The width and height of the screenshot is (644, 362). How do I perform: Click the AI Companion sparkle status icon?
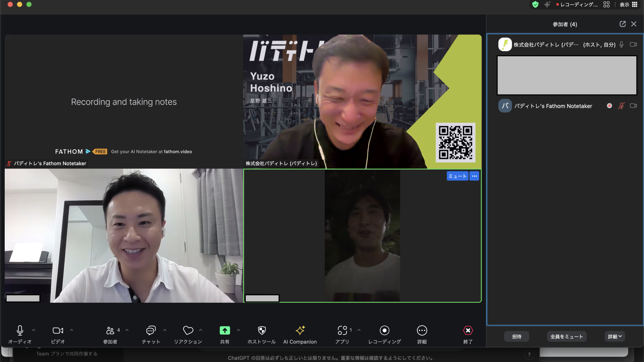(x=547, y=4)
